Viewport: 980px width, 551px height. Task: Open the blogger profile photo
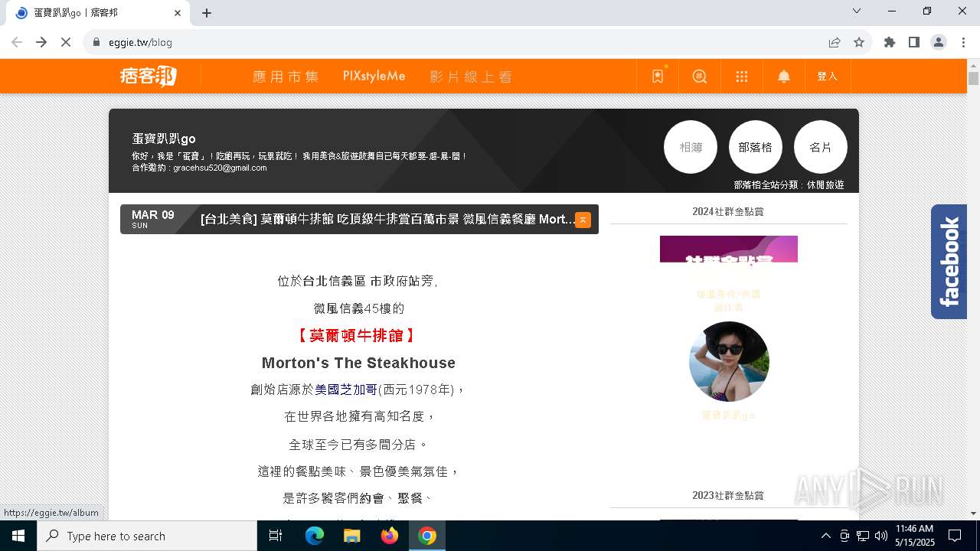click(729, 361)
